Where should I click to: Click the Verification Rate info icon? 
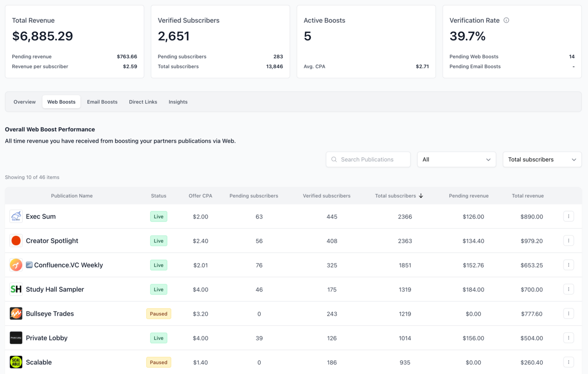point(506,20)
